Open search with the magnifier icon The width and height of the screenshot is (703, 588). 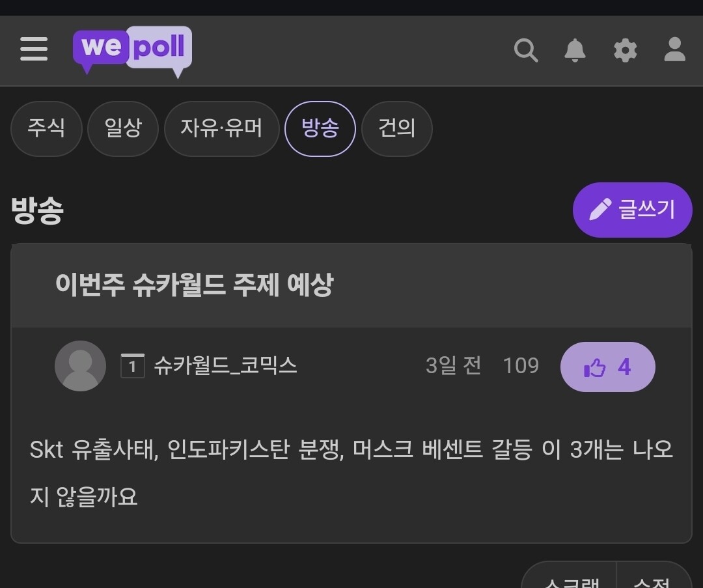(x=525, y=50)
